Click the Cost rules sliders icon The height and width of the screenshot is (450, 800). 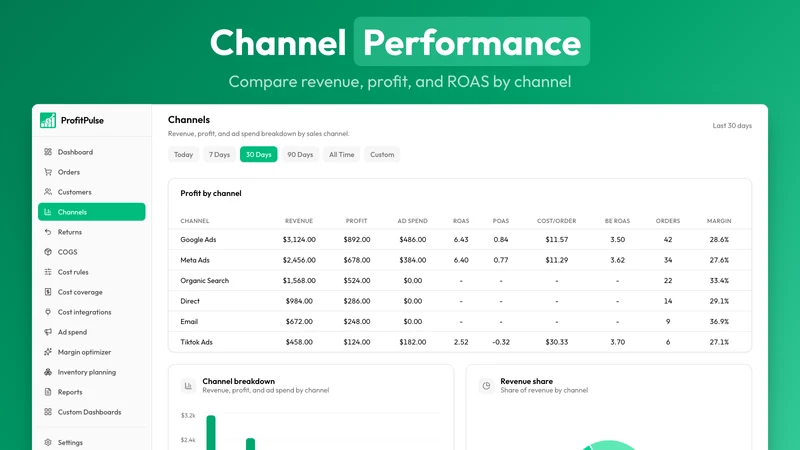point(48,272)
